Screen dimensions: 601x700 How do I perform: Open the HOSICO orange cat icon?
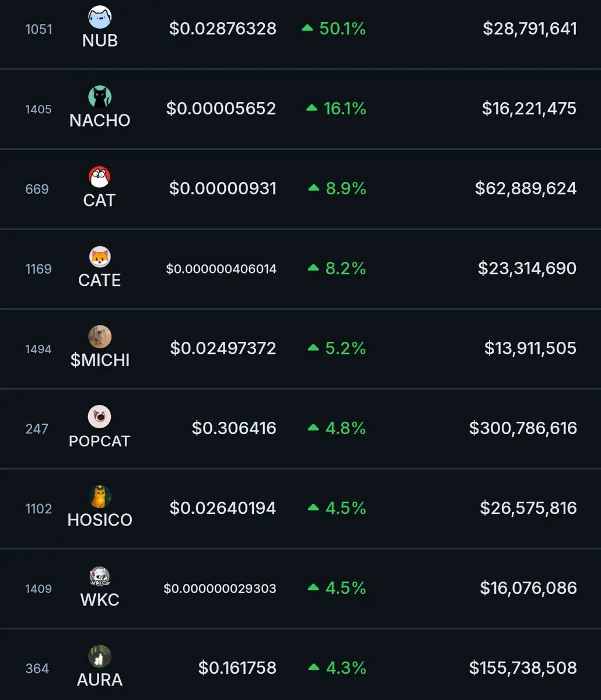pyautogui.click(x=100, y=497)
